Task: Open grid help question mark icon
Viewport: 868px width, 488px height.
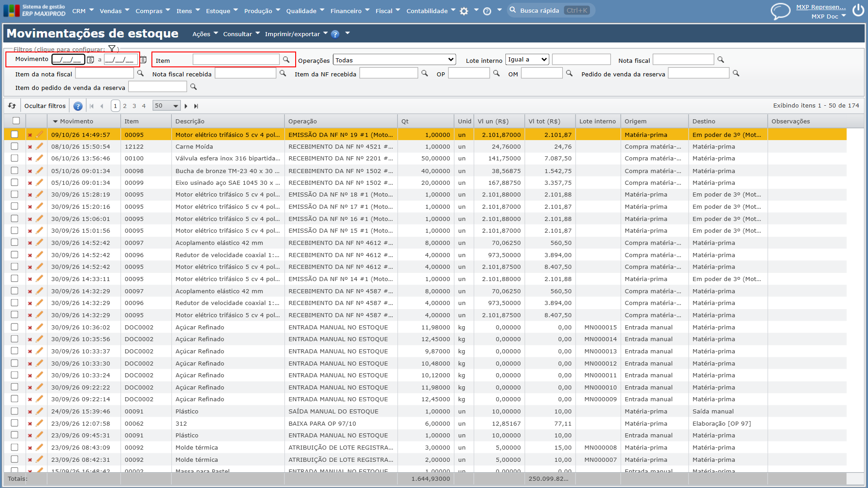Action: (x=78, y=106)
